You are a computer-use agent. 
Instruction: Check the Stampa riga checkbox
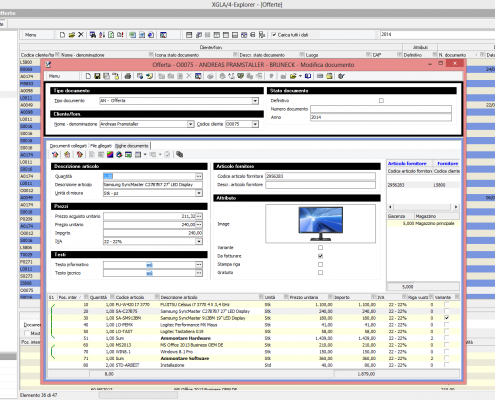tap(320, 264)
